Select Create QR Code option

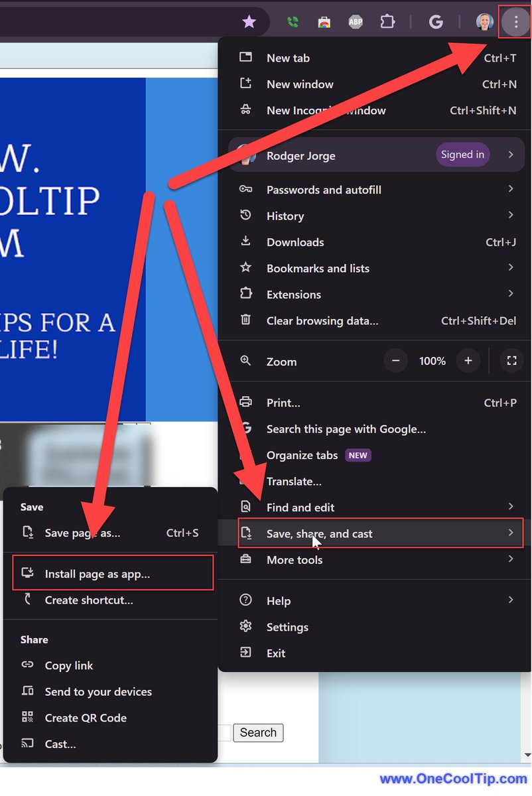(x=110, y=718)
